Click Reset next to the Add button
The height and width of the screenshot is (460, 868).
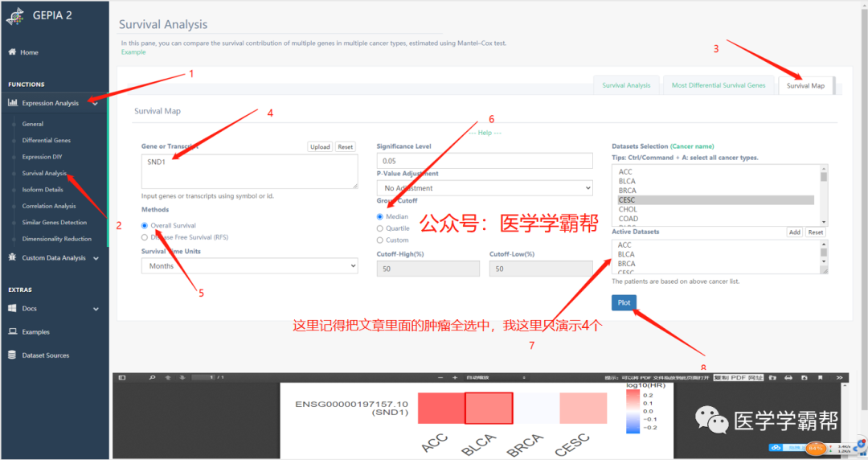coord(816,232)
